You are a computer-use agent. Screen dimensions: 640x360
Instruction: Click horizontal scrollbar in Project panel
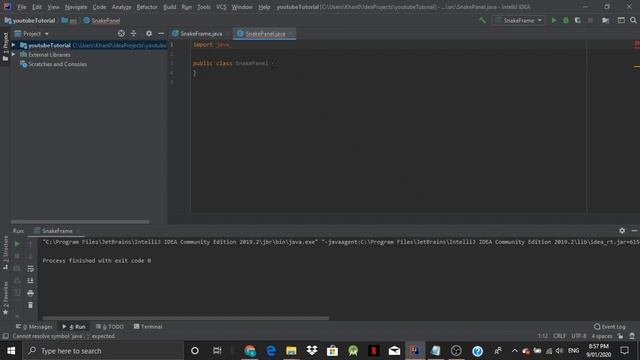coord(80,222)
